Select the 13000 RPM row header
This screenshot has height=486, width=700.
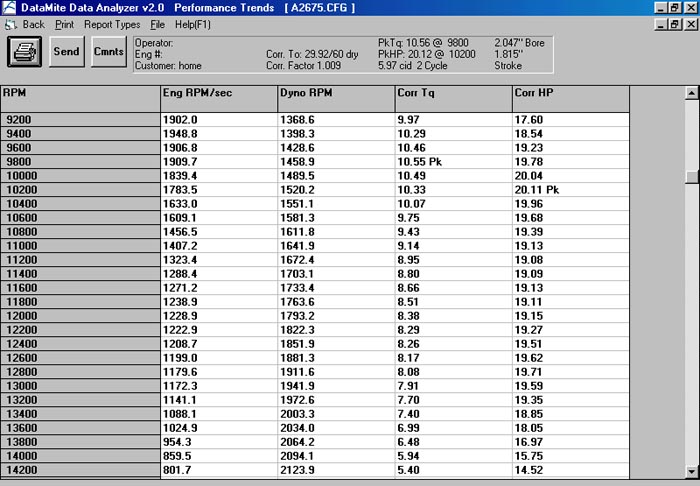81,386
